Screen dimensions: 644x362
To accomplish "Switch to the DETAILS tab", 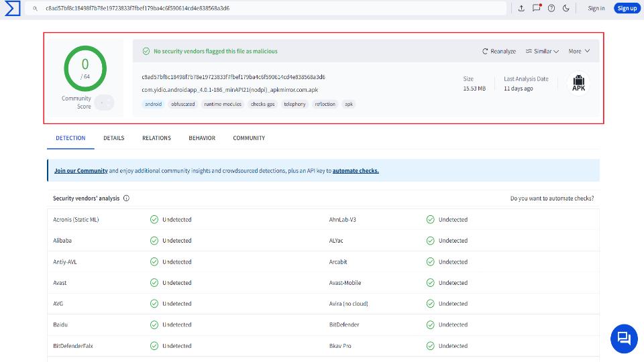I will (114, 138).
